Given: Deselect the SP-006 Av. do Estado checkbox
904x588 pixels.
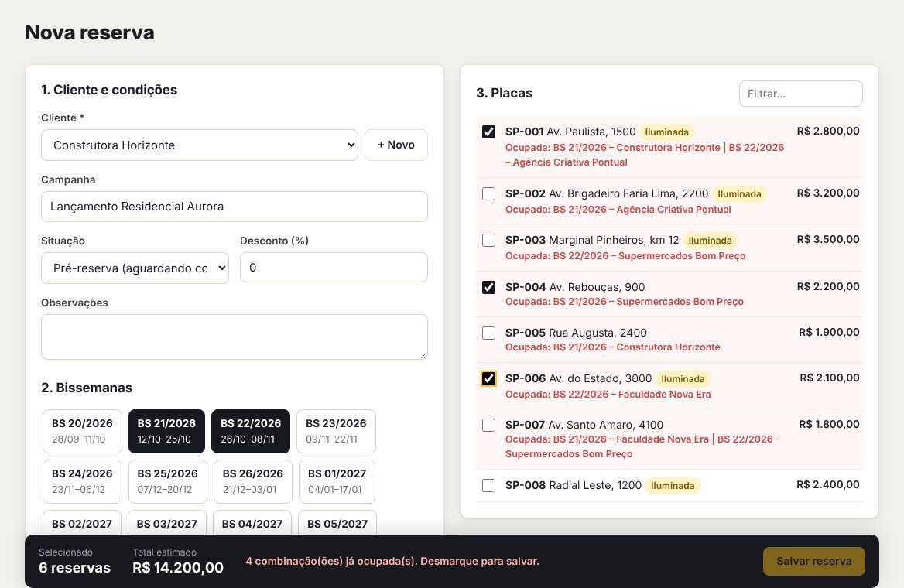Looking at the screenshot, I should [488, 379].
